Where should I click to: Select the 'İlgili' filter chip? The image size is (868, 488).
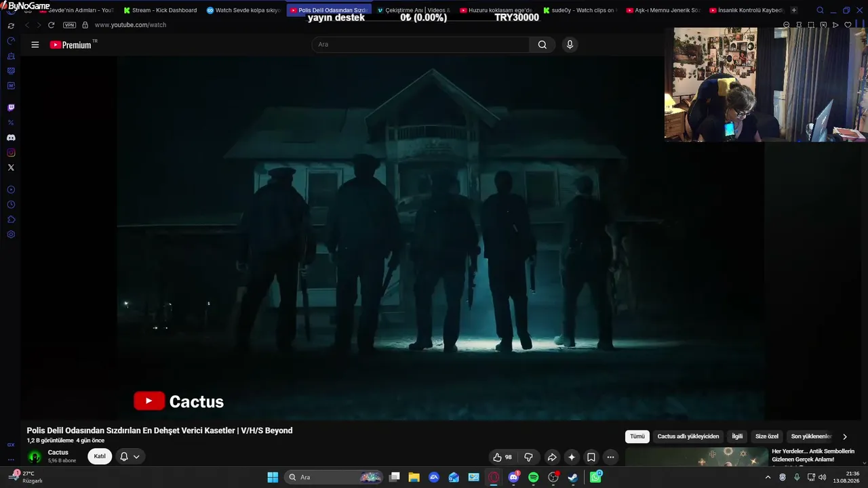click(737, 436)
